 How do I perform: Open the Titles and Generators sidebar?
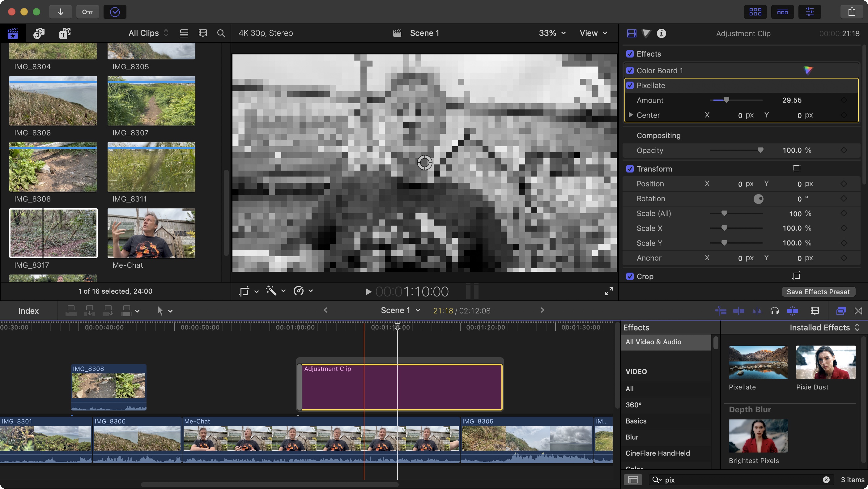click(x=65, y=33)
